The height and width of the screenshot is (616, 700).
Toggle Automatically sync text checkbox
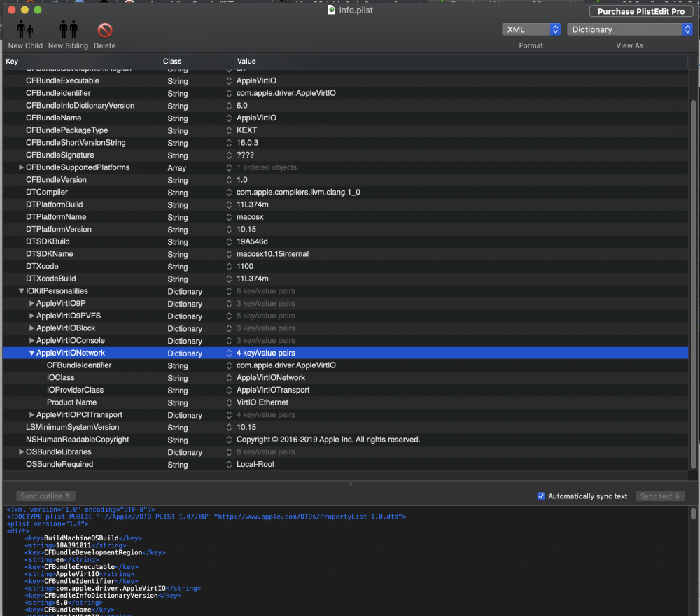point(541,496)
